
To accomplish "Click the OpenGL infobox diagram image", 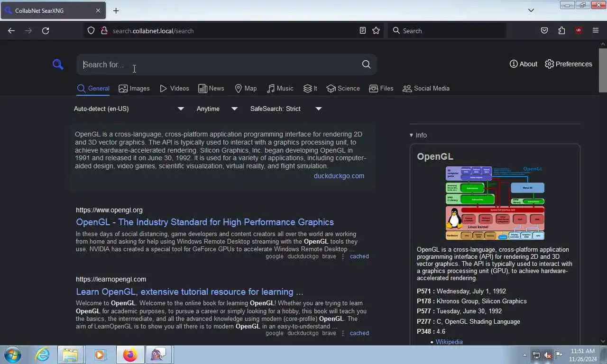I will (x=495, y=203).
